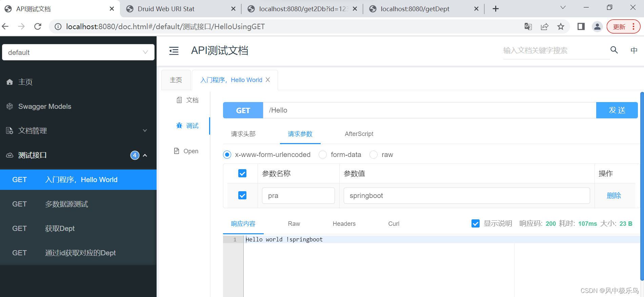Screen dimensions: 644x297
Task: Click response line 'Hello world !springboot'
Action: 284,239
